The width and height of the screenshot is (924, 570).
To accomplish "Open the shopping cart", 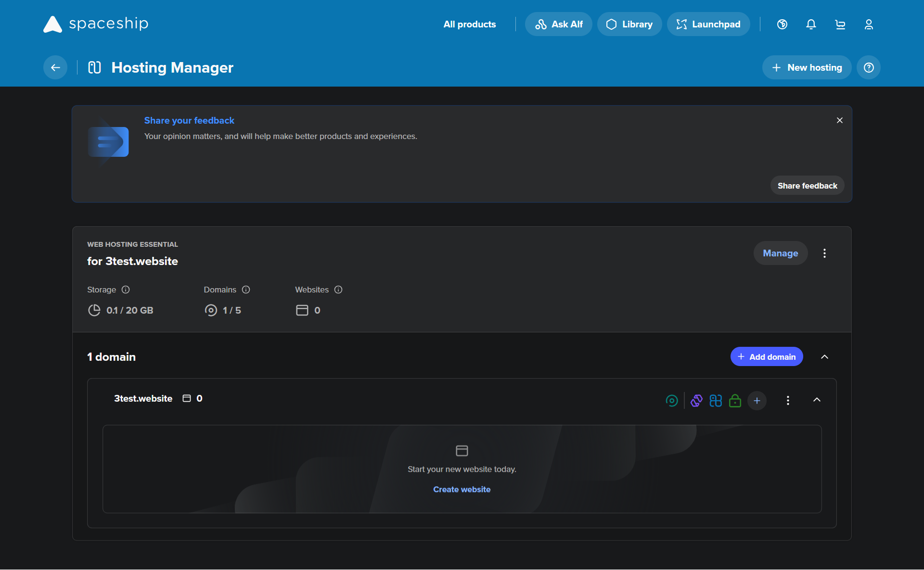I will pyautogui.click(x=840, y=24).
